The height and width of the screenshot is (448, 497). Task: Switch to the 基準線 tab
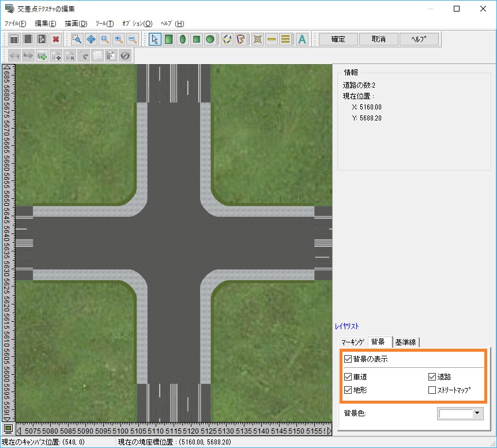406,342
